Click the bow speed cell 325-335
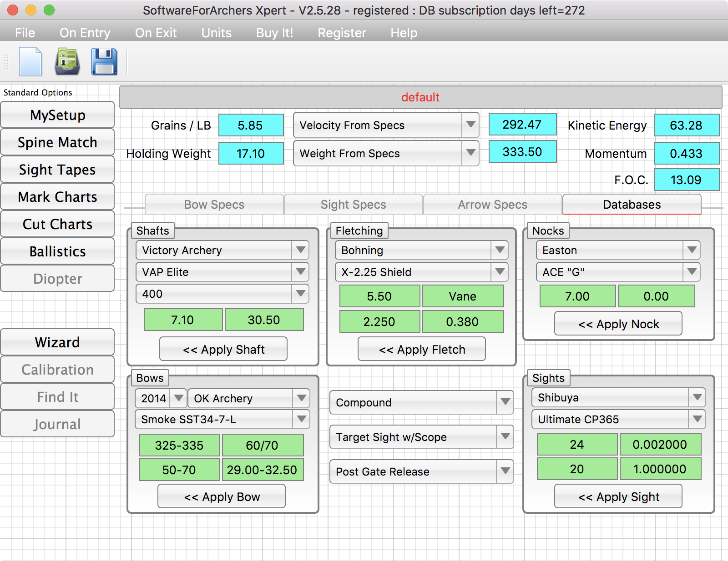The width and height of the screenshot is (728, 561). (179, 445)
